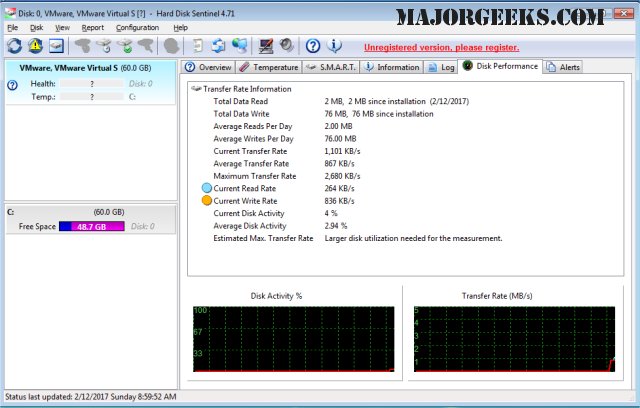Click the monitor with pen configuration icon
640x408 pixels.
(x=266, y=46)
